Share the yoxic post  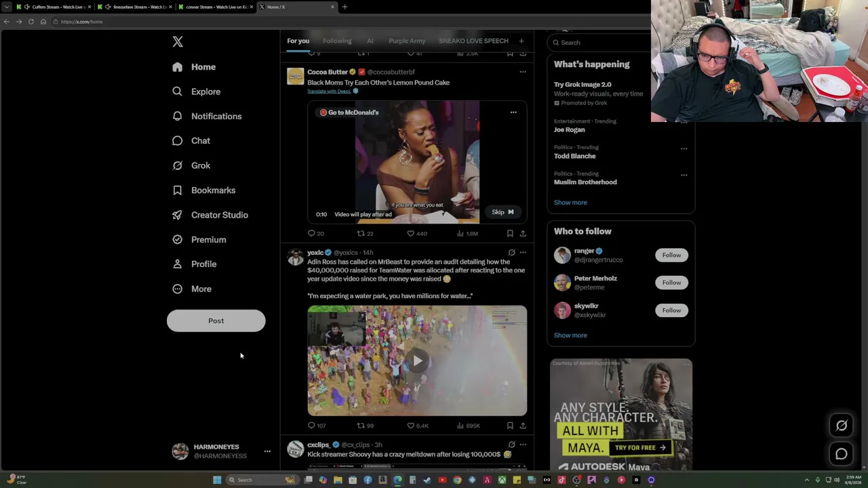(x=523, y=426)
